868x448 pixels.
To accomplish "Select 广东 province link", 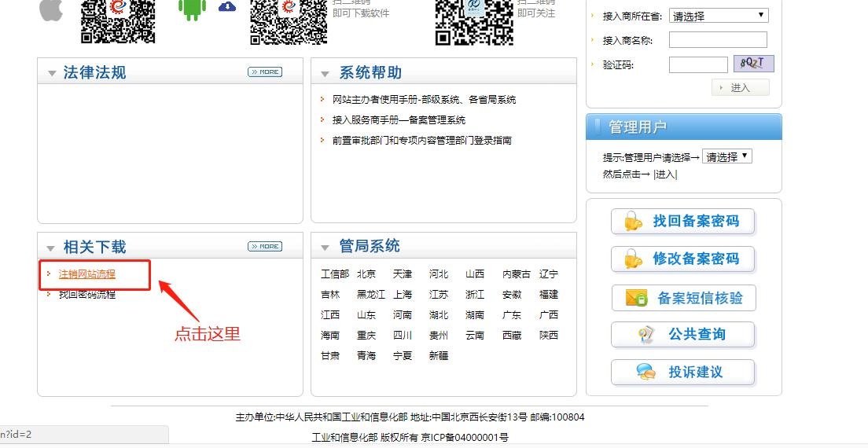I will tap(512, 314).
